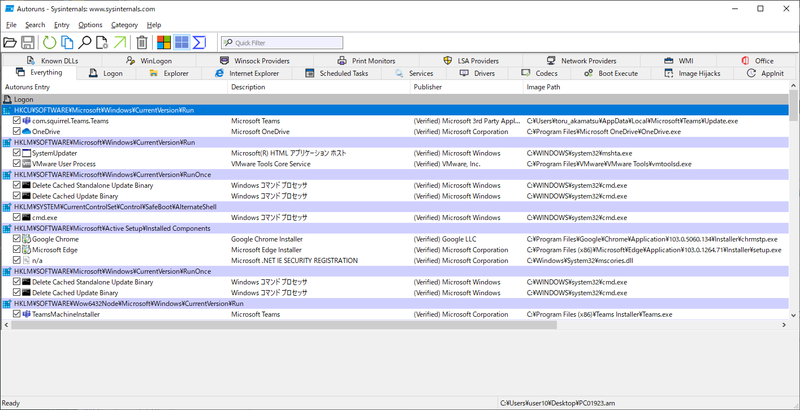
Task: Click into the Quick Filter field
Action: click(282, 43)
